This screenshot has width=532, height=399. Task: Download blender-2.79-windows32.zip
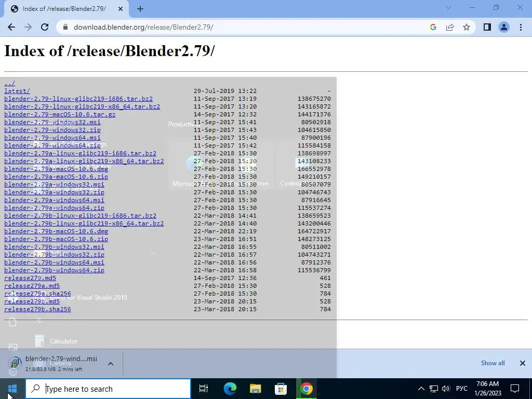click(52, 130)
